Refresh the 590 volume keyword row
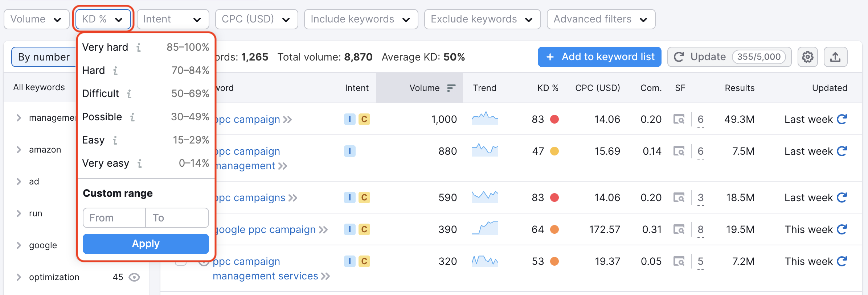868x295 pixels. tap(842, 198)
